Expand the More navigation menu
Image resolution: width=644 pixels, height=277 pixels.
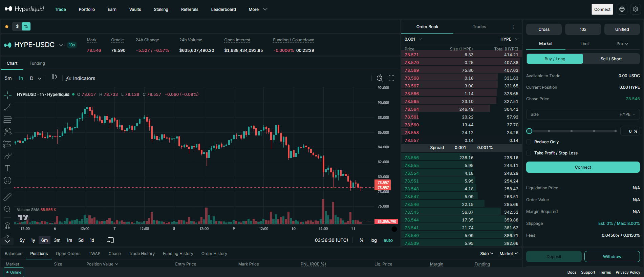(x=258, y=9)
